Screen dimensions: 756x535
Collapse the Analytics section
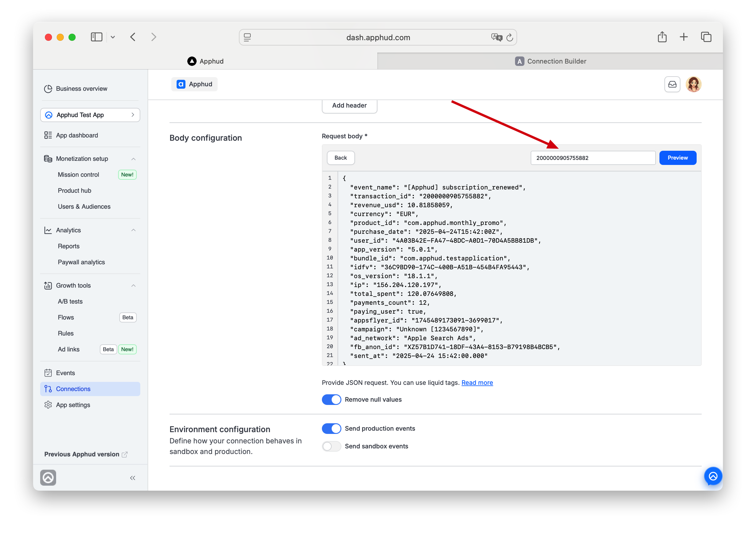[133, 230]
